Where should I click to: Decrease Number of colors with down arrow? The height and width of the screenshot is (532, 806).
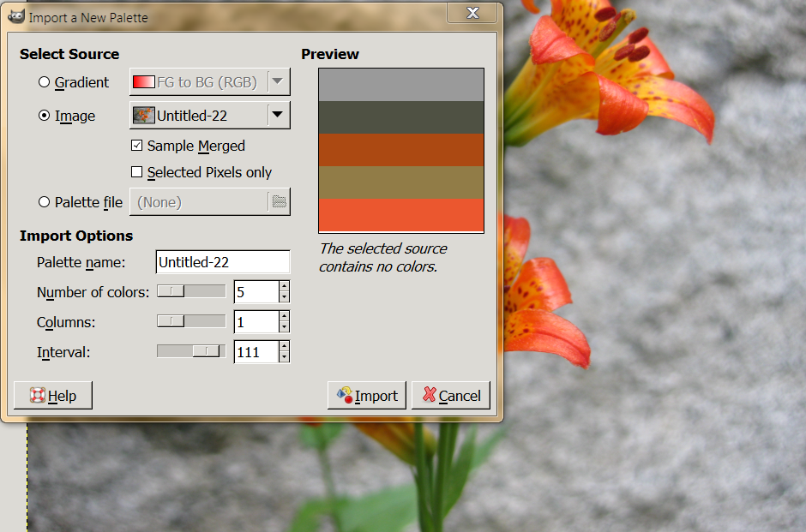285,297
